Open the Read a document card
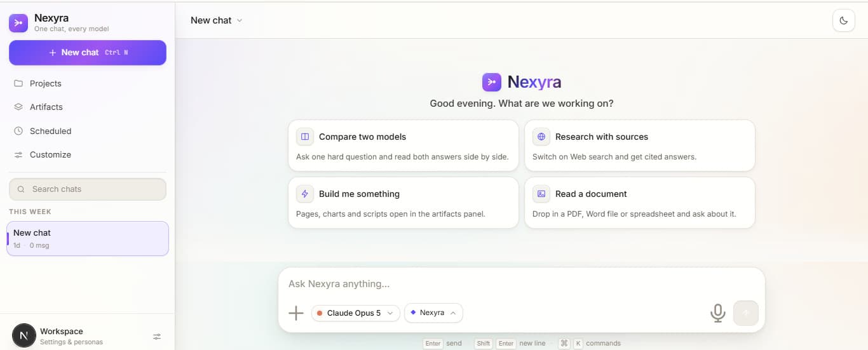The height and width of the screenshot is (350, 868). (640, 203)
